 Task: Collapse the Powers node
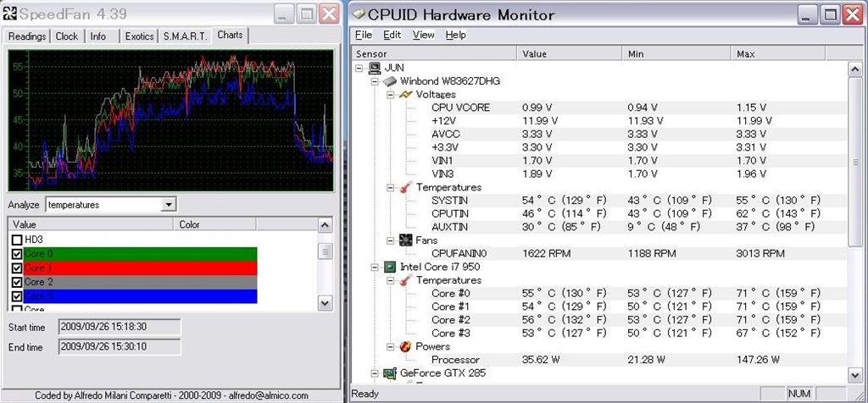(390, 346)
